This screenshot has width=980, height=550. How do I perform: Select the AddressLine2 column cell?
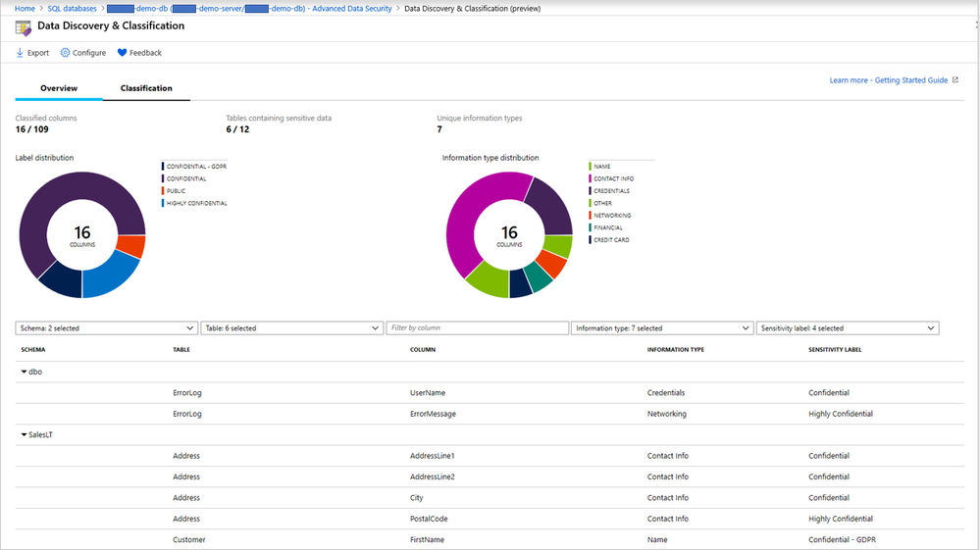pyautogui.click(x=432, y=476)
